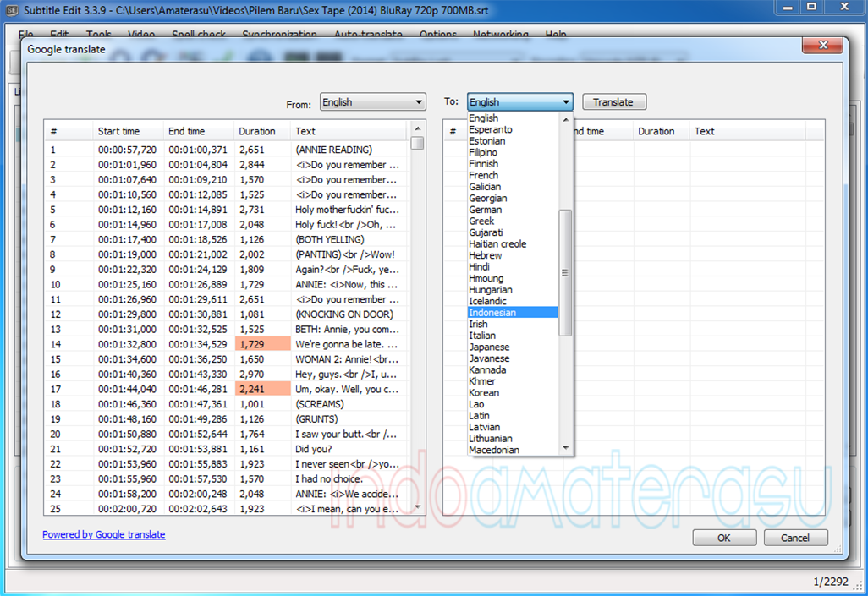Screen dimensions: 868x596
Task: Click the Translate button
Action: point(614,101)
